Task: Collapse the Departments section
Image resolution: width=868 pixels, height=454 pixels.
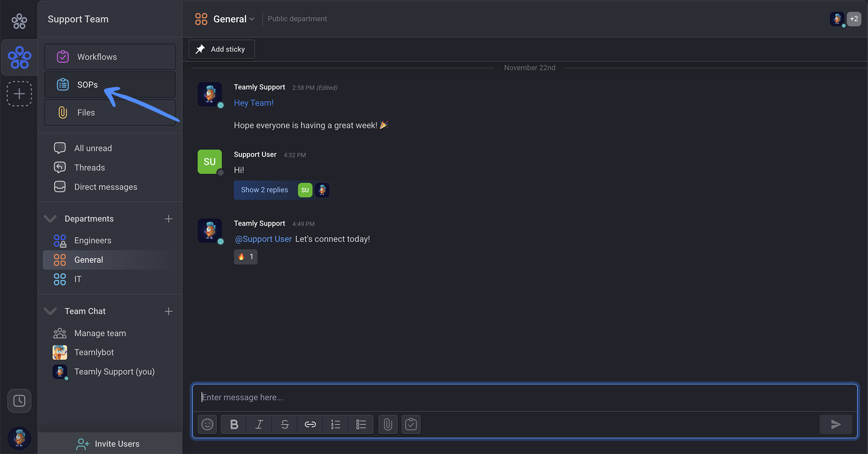Action: tap(50, 219)
